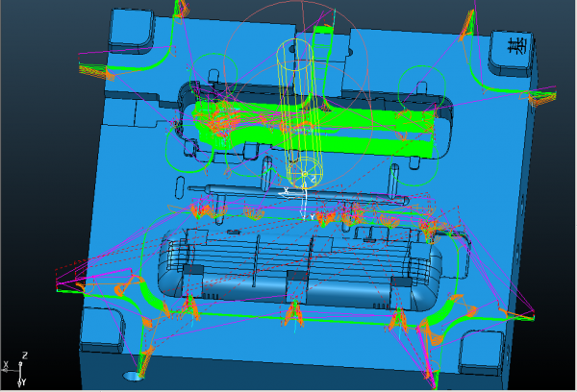Click the green toolpath band in upper cavity

[x=308, y=120]
